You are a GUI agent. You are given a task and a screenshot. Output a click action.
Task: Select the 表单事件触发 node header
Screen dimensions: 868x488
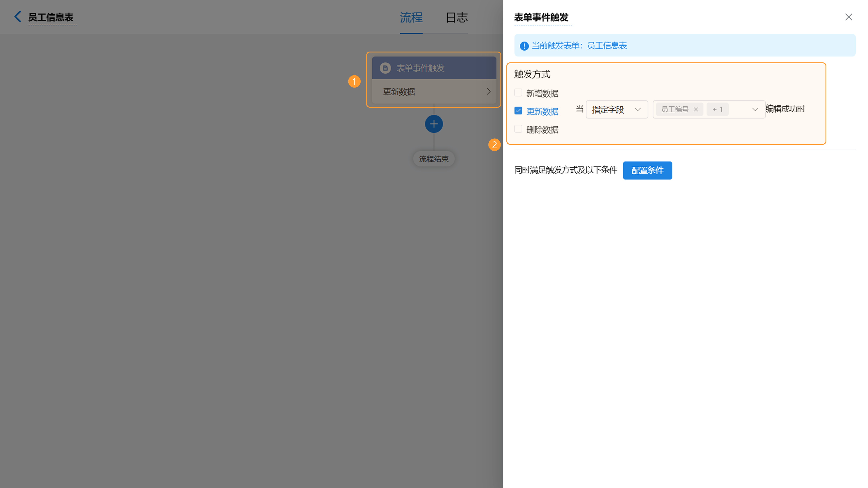pyautogui.click(x=434, y=68)
